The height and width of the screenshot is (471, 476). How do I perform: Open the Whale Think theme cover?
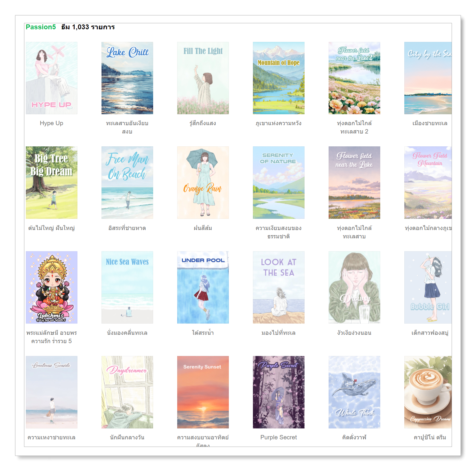pyautogui.click(x=354, y=392)
